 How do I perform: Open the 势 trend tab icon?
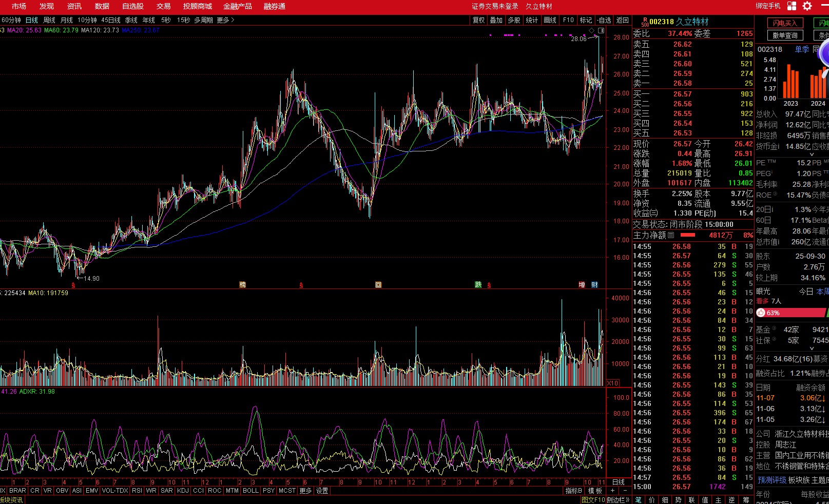[x=679, y=500]
